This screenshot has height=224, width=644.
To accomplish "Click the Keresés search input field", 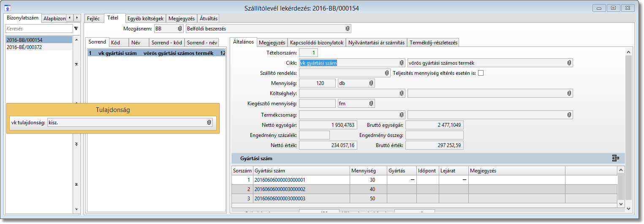I will pyautogui.click(x=38, y=29).
